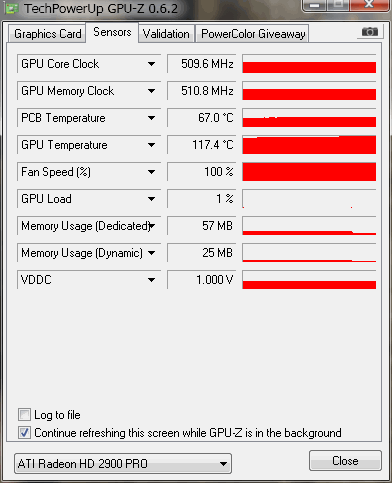Screen dimensions: 392x483
Task: Expand the GPU Load sensor dropdown
Action: pyautogui.click(x=151, y=199)
